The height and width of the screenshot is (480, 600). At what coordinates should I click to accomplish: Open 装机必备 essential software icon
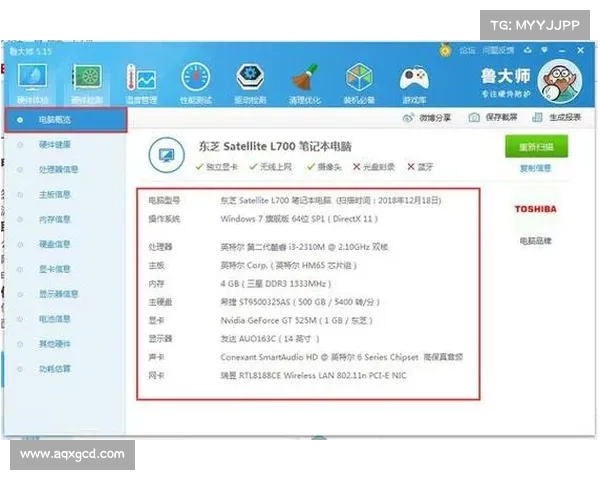tap(358, 80)
